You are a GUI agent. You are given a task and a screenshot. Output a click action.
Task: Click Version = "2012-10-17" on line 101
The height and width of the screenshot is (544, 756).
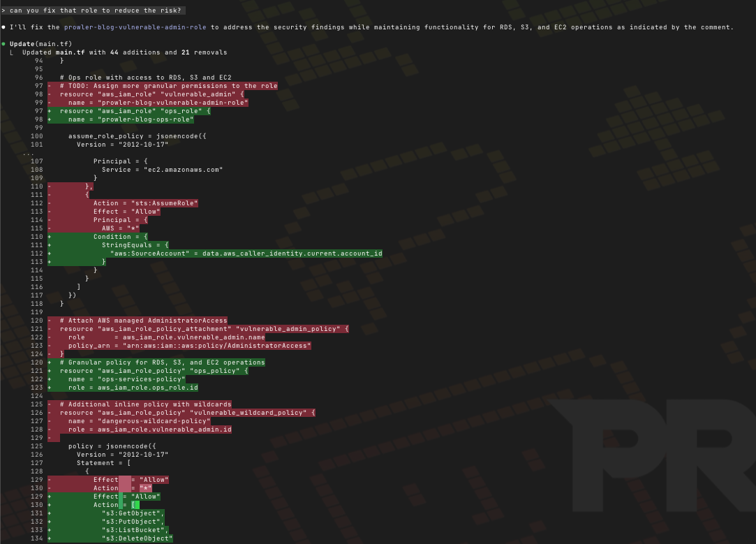point(122,144)
